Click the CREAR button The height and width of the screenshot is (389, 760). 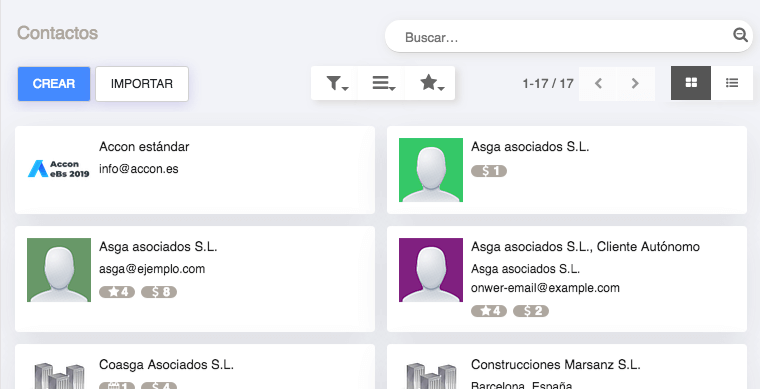[54, 84]
